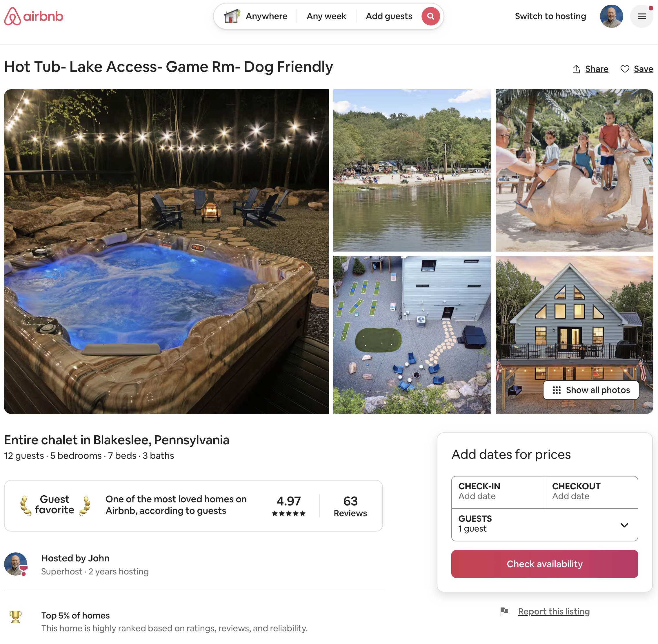Open the Checkout date picker
This screenshot has width=658, height=644.
coord(591,492)
